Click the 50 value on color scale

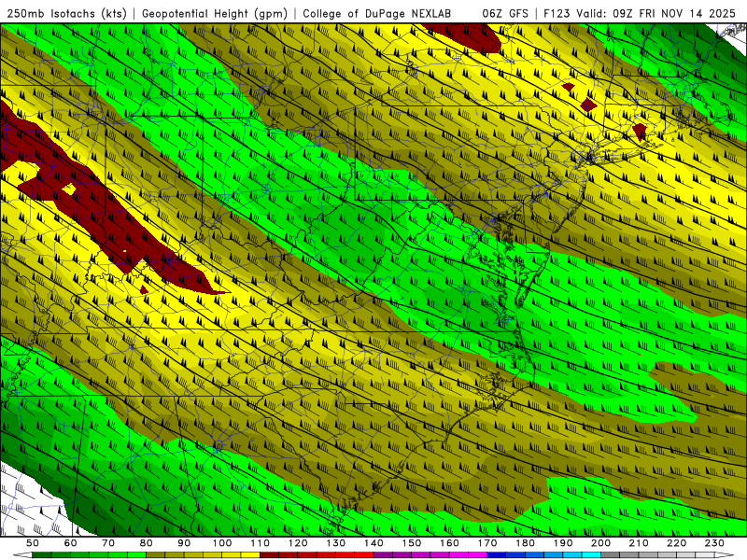(33, 543)
